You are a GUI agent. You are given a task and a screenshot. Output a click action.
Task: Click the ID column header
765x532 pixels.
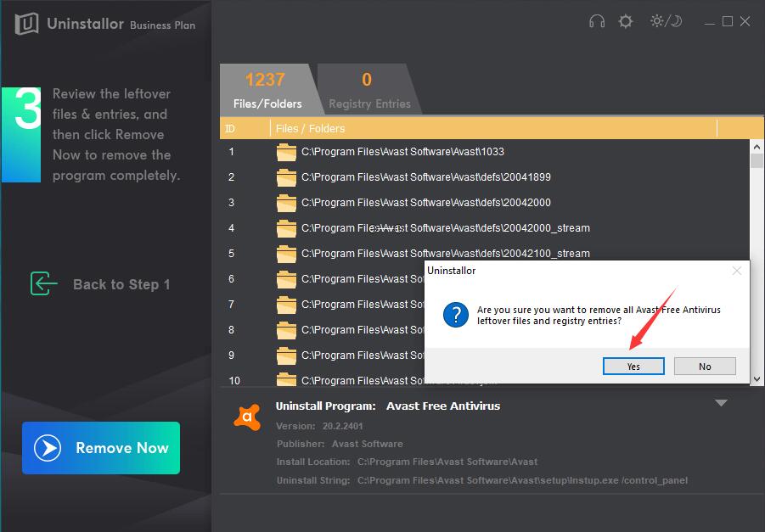pos(230,129)
